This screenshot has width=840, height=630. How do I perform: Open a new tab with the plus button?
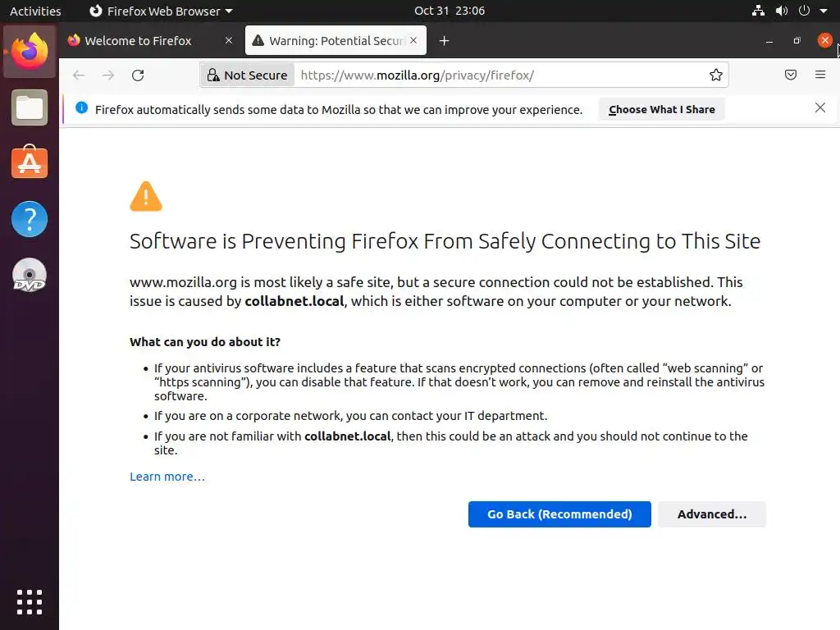[444, 41]
